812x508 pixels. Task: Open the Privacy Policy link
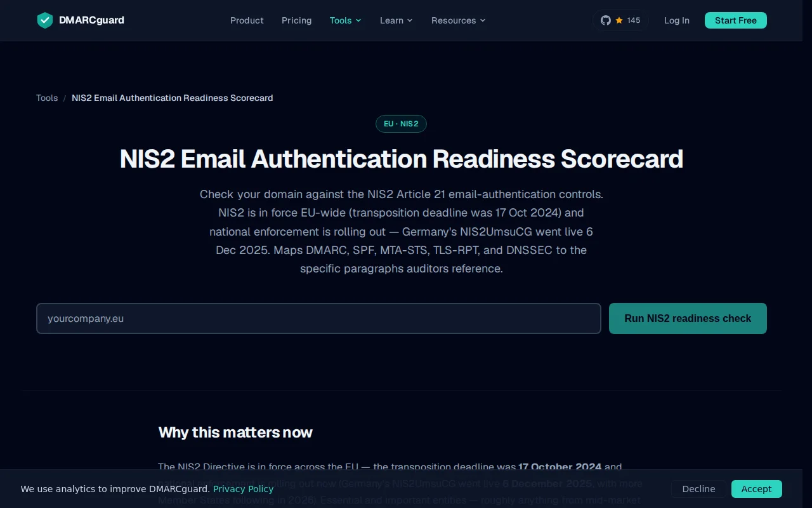pos(243,489)
